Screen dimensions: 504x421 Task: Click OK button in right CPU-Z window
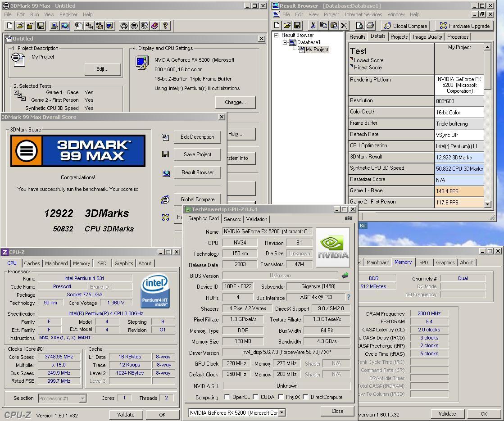click(483, 414)
